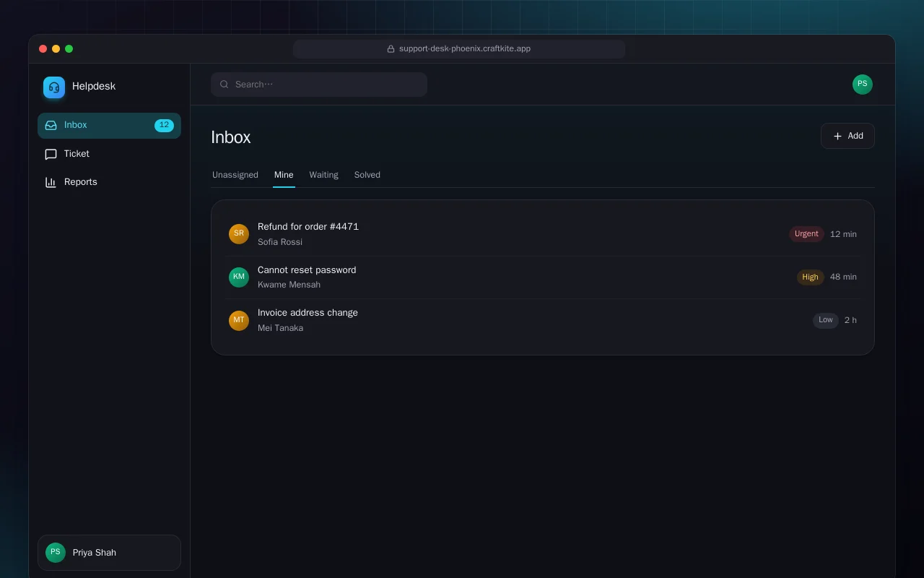Switch to the Unassigned tab

click(x=235, y=175)
